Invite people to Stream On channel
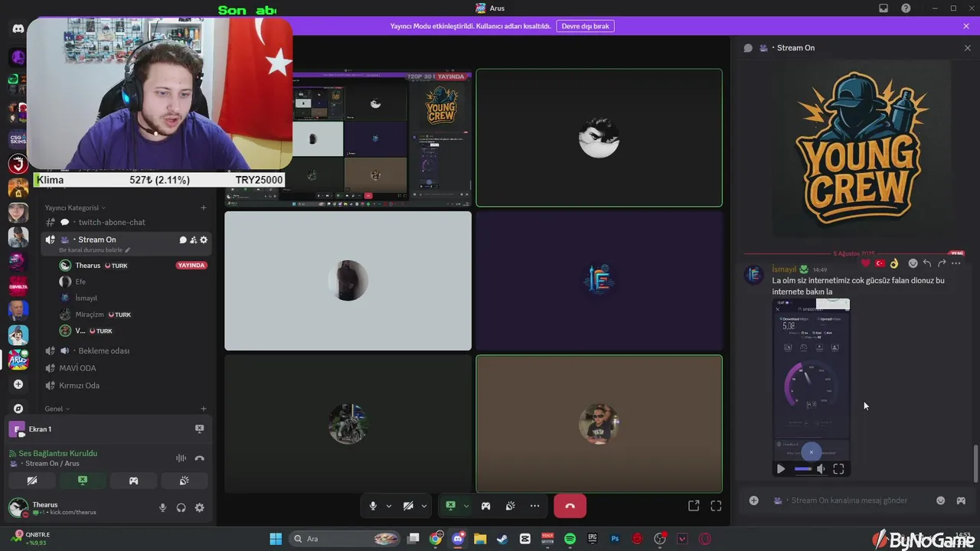This screenshot has height=551, width=980. click(x=193, y=240)
